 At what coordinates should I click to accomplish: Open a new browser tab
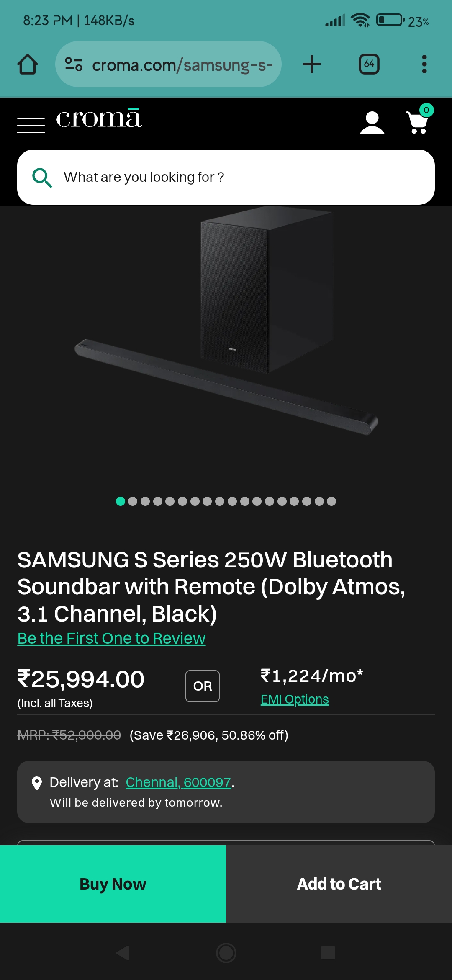pos(312,64)
